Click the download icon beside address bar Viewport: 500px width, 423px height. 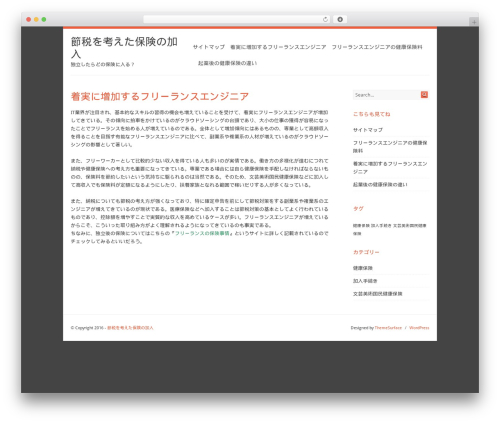[340, 20]
